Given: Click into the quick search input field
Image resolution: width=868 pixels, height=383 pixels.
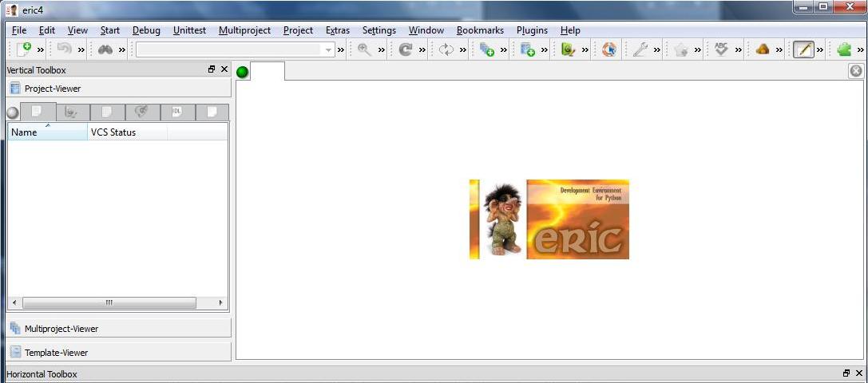Looking at the screenshot, I should click(230, 49).
